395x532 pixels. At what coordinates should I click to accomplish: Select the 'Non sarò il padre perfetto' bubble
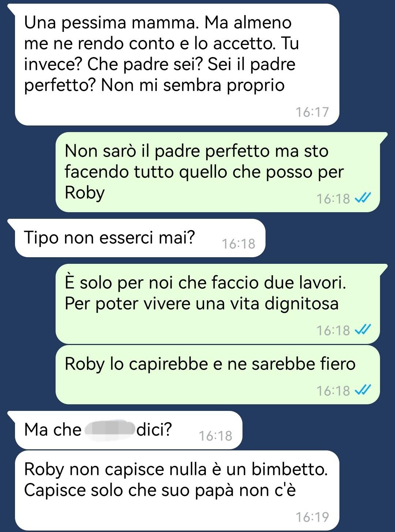(x=218, y=172)
